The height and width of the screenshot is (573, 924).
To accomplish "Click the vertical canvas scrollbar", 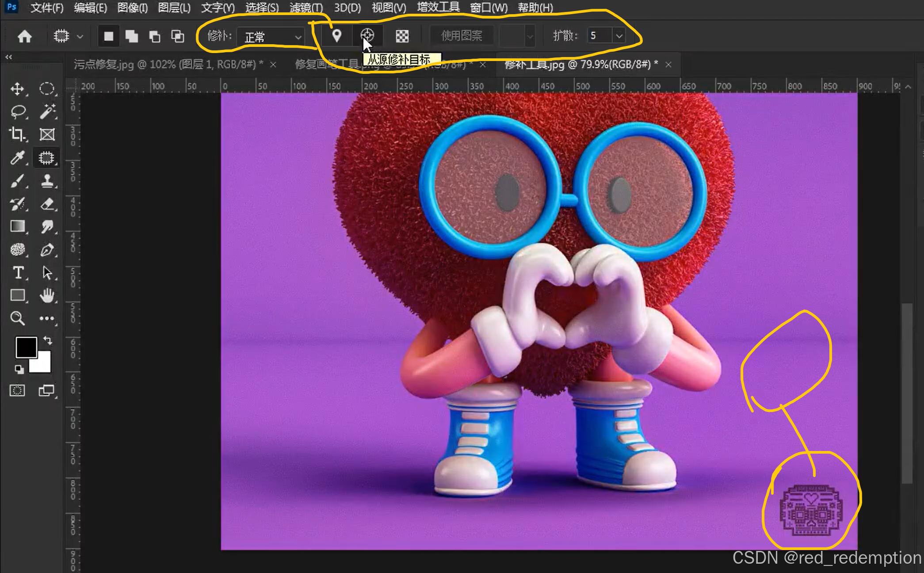I will pyautogui.click(x=907, y=393).
